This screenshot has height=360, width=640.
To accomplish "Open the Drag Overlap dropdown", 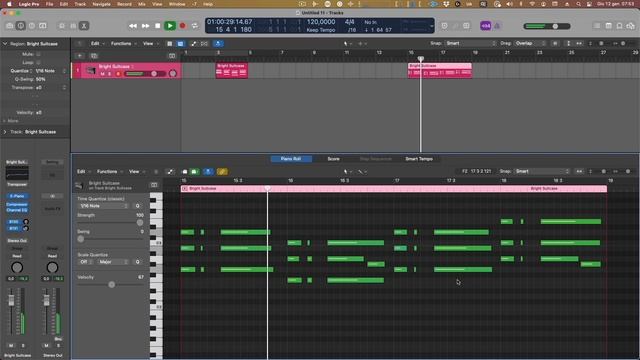I will [530, 43].
